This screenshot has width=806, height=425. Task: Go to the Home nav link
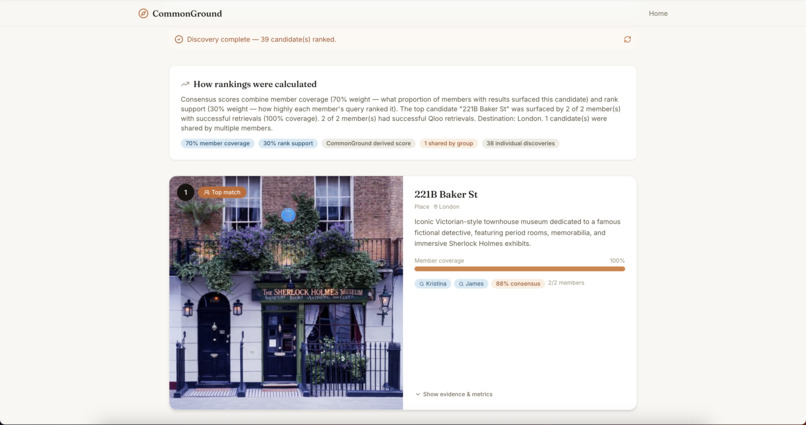pyautogui.click(x=658, y=13)
